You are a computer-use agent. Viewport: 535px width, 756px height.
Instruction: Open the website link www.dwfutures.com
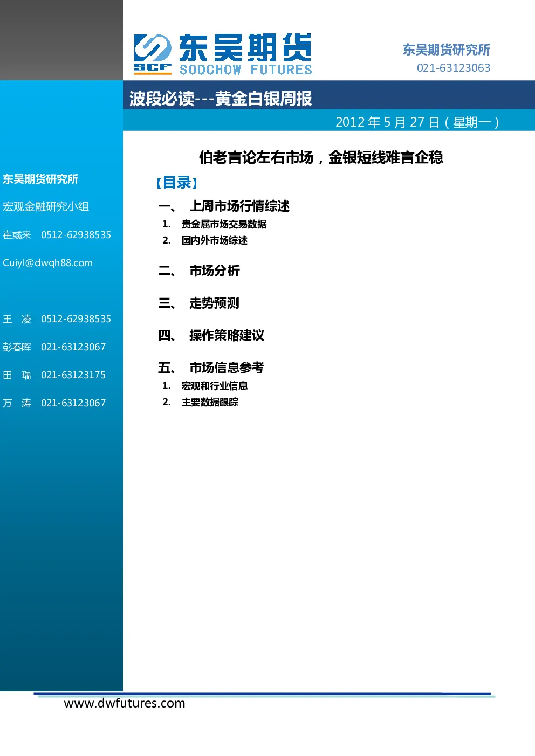tap(125, 703)
